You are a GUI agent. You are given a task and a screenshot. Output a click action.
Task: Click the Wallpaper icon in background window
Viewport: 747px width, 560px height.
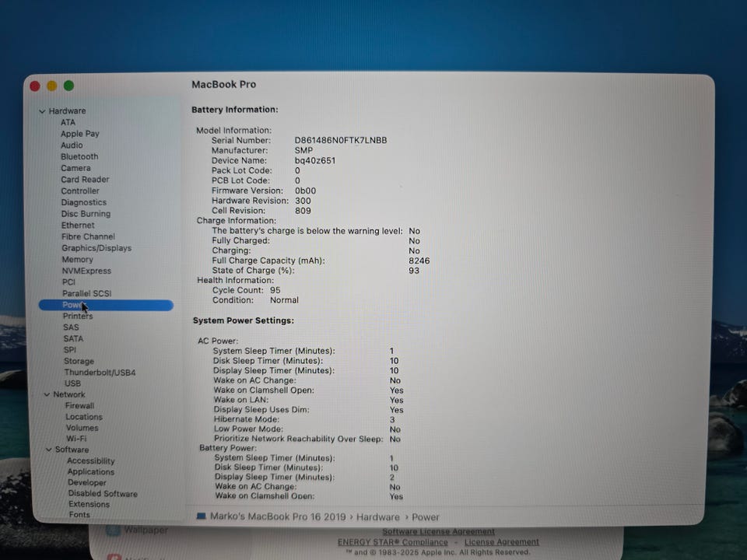[x=113, y=530]
